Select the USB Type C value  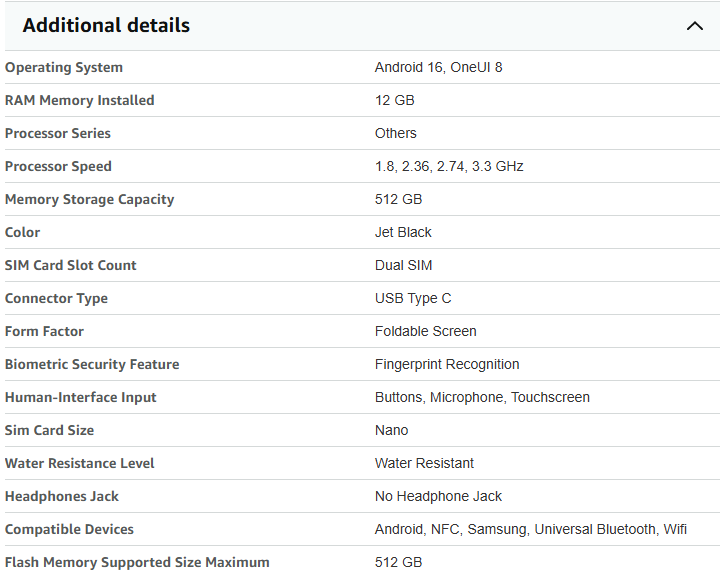pyautogui.click(x=413, y=299)
